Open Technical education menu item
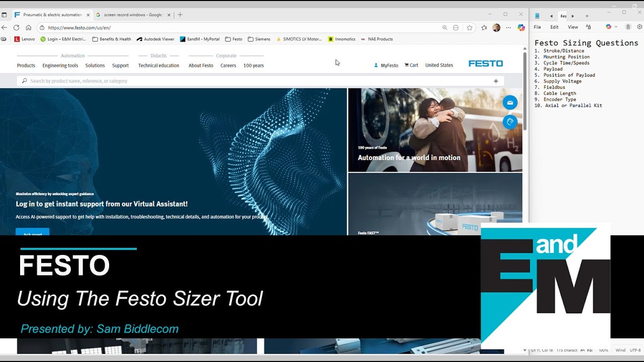Viewport: 644px width, 362px height. coord(158,65)
